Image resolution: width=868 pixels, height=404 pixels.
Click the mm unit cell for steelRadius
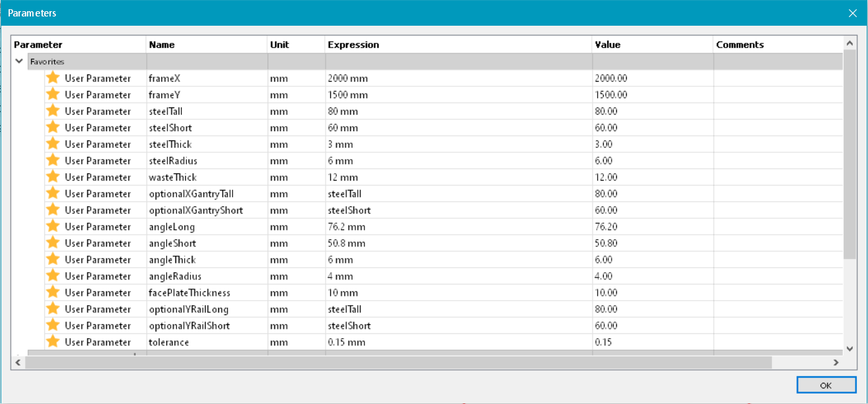(296, 160)
